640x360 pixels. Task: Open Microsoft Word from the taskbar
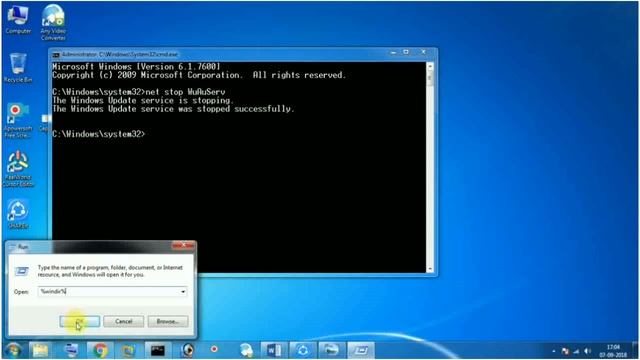click(x=273, y=350)
